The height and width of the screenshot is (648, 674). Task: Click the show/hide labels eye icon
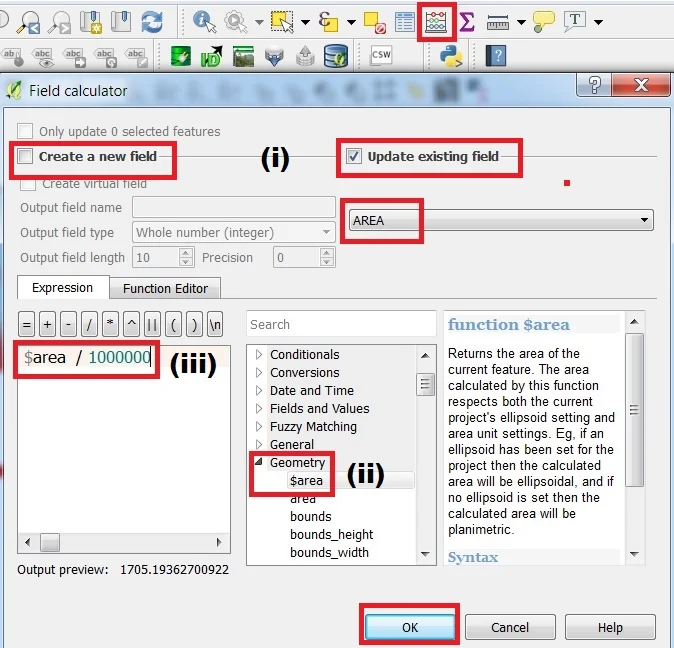[x=43, y=57]
